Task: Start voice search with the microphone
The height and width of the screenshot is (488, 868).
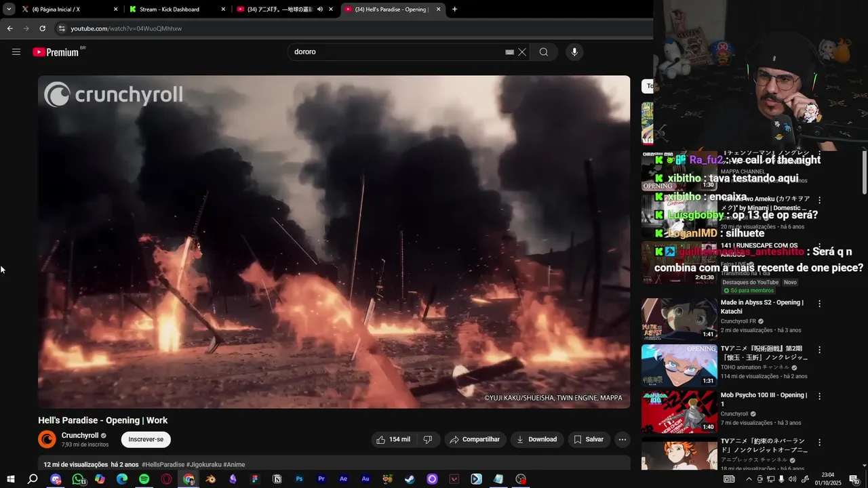Action: (574, 52)
